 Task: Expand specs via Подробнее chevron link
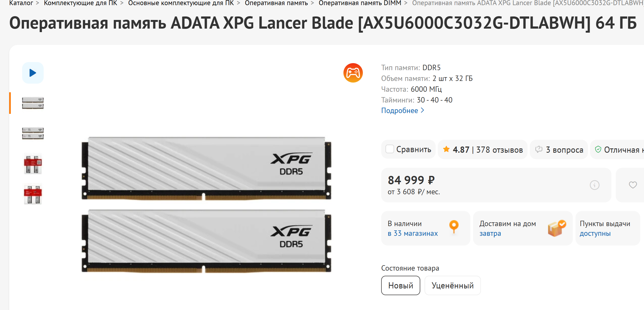pos(403,111)
